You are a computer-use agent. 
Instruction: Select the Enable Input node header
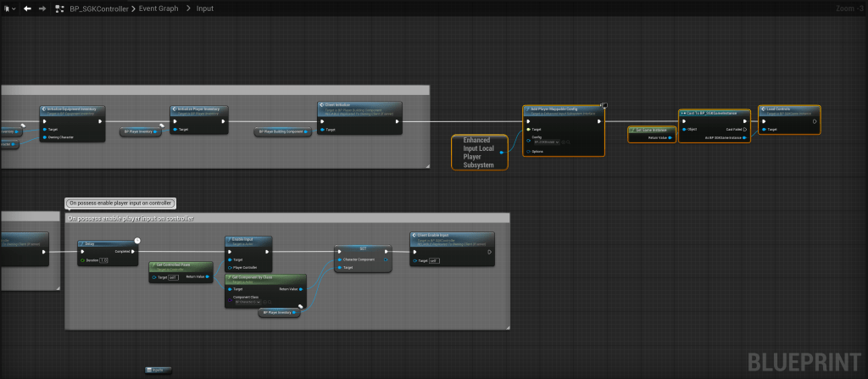[248, 240]
